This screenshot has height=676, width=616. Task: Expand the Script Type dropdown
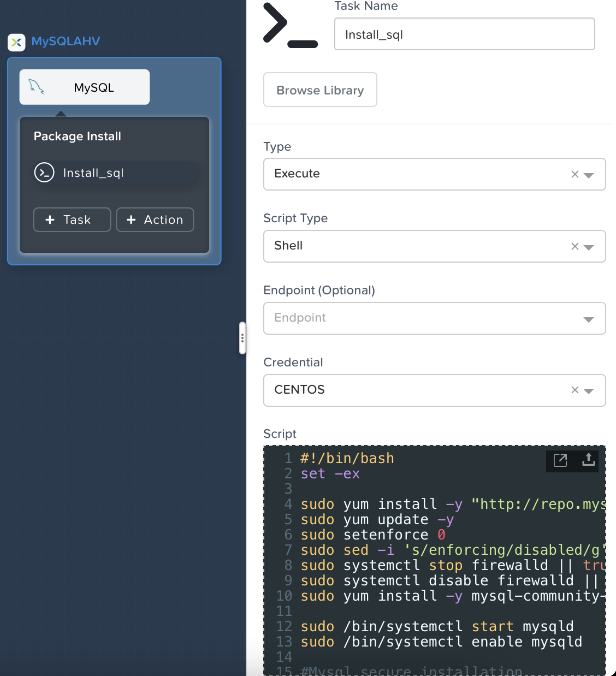click(x=589, y=247)
